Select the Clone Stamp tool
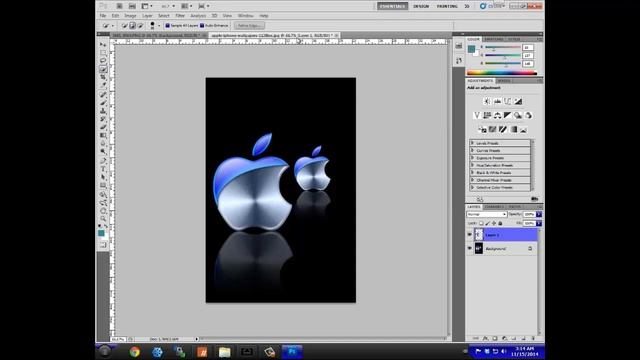 [x=103, y=111]
